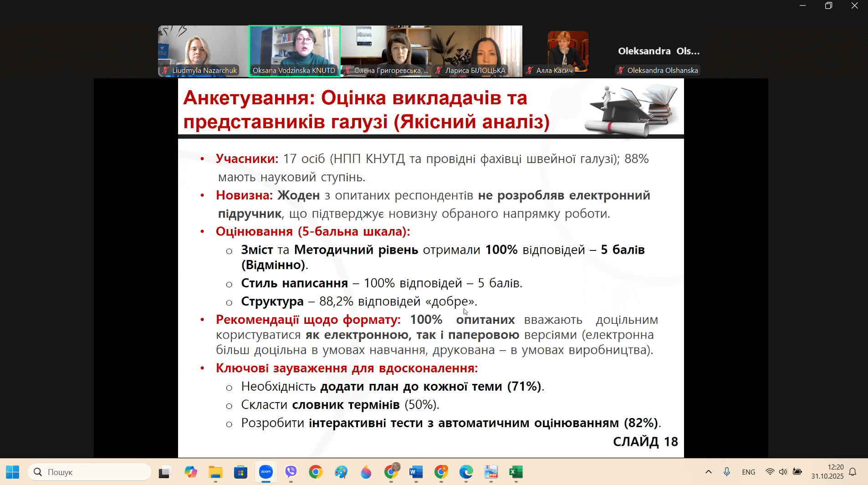Open Google Chrome from the taskbar
This screenshot has height=485, width=868.
coord(316,472)
